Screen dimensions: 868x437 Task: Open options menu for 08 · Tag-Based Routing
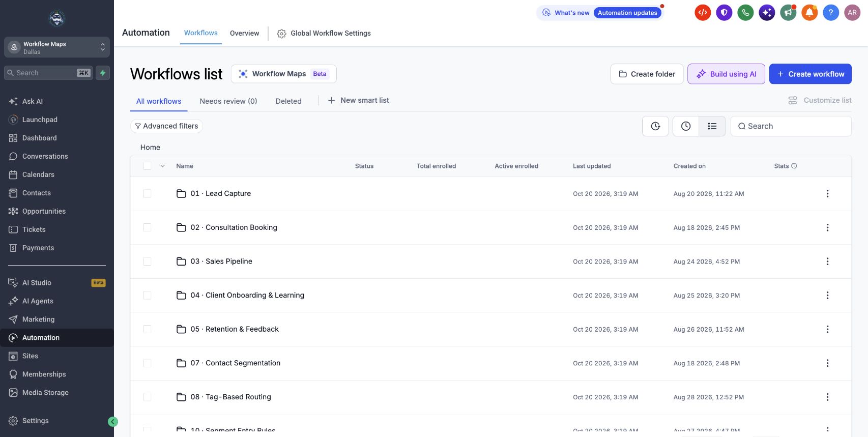click(827, 397)
